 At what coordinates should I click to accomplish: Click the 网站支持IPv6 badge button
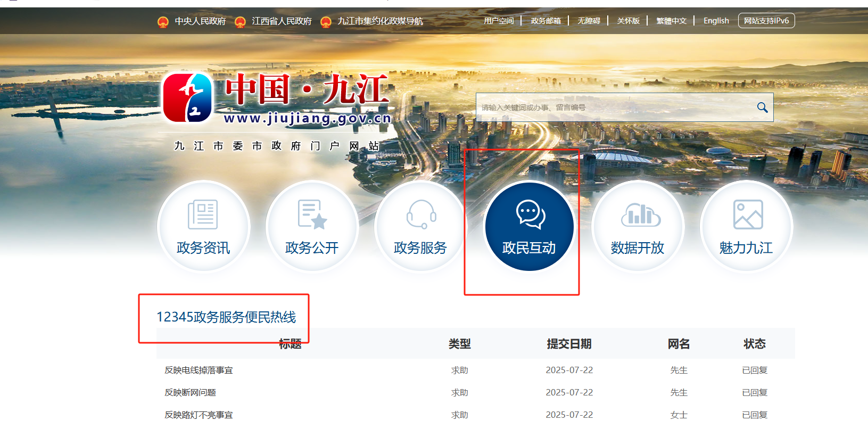click(x=766, y=21)
